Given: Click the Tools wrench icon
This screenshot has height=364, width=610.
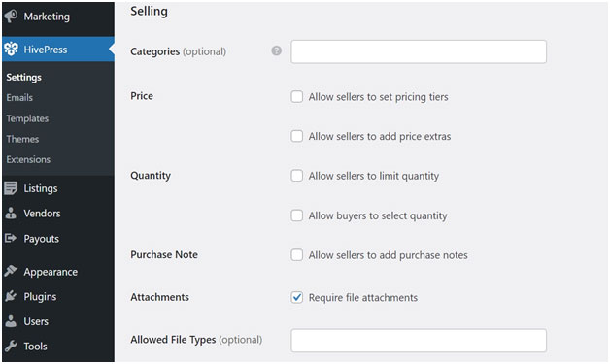Looking at the screenshot, I should point(11,346).
